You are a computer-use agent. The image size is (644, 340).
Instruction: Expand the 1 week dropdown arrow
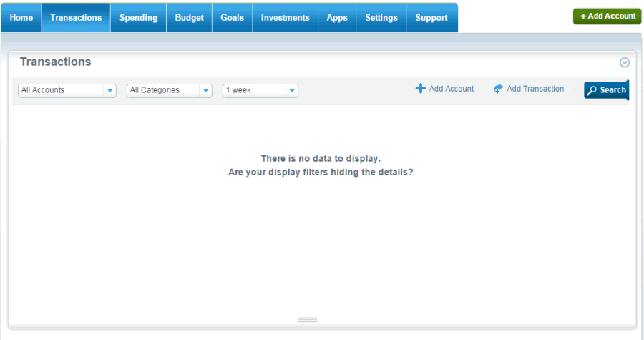(x=292, y=91)
